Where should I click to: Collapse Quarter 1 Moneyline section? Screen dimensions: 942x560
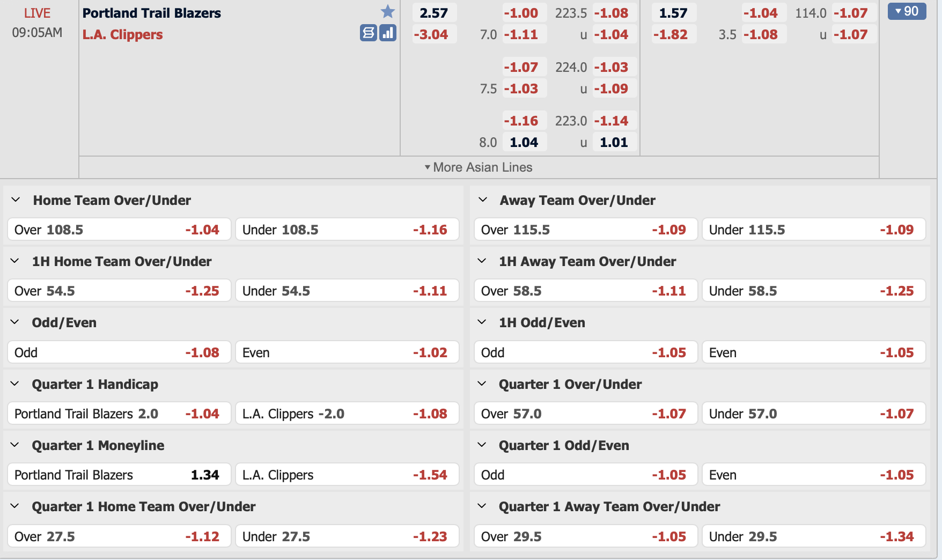pos(15,445)
